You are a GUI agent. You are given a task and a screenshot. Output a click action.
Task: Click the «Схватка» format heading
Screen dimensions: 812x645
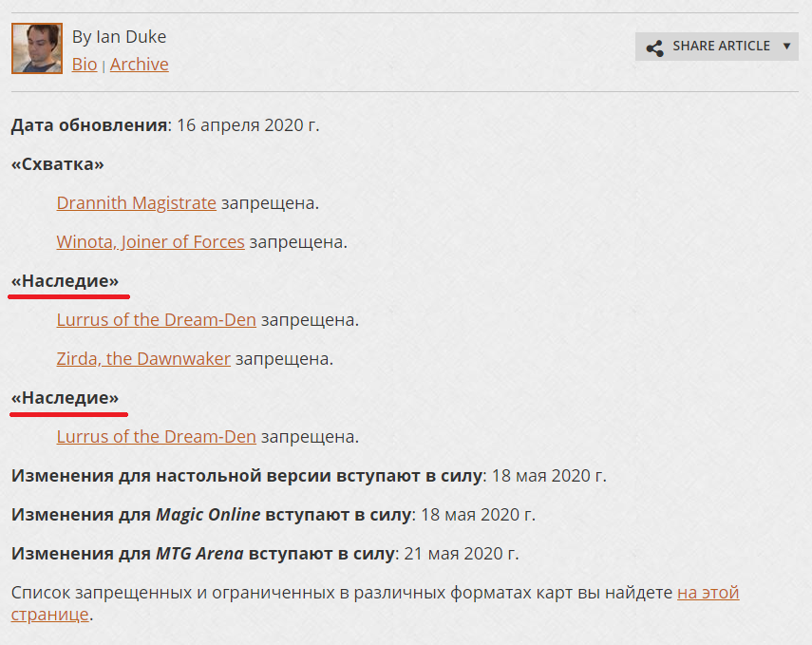[x=57, y=164]
